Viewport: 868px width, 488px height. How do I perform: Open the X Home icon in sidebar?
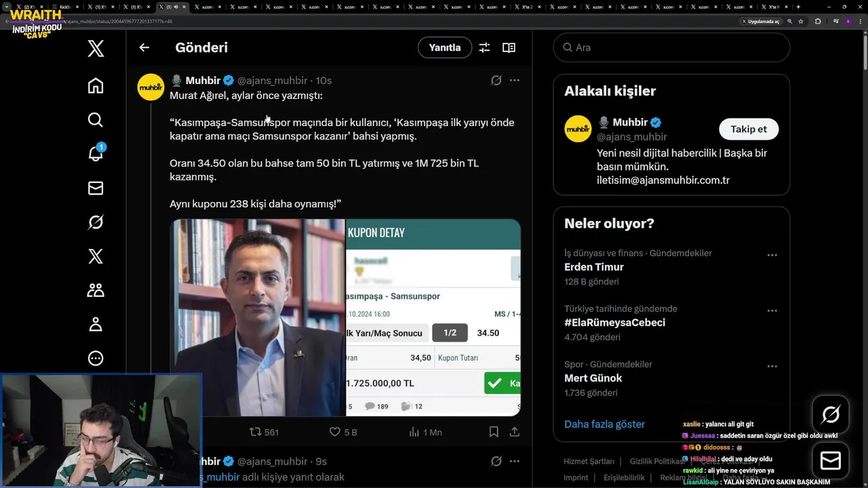coord(96,85)
